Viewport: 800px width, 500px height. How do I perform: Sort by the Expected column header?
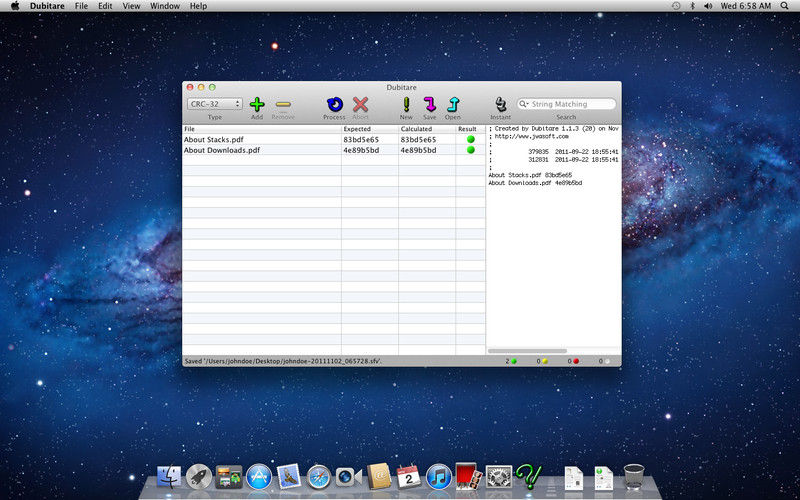tap(370, 129)
